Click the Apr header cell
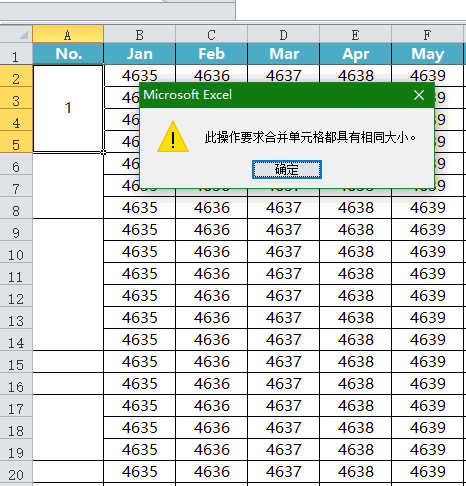Viewport: 466px width, 486px height. tap(356, 53)
